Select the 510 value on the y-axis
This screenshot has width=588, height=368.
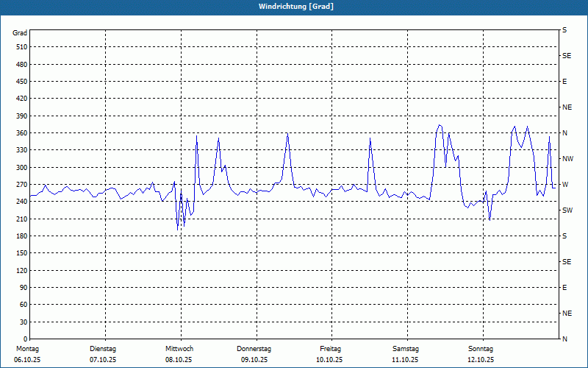[20, 47]
